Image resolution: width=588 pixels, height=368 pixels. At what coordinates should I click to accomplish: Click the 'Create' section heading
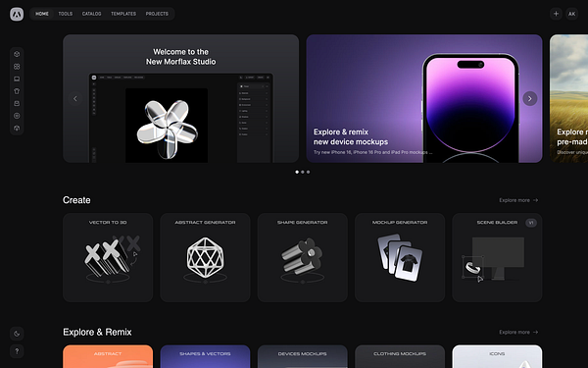tap(76, 200)
